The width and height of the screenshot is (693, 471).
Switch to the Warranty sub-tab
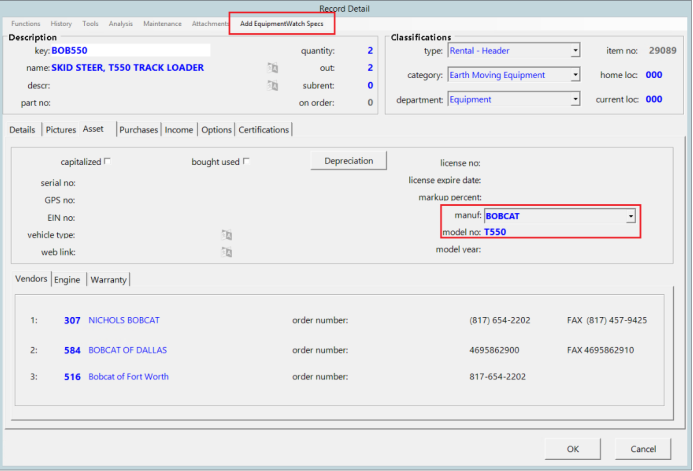108,280
